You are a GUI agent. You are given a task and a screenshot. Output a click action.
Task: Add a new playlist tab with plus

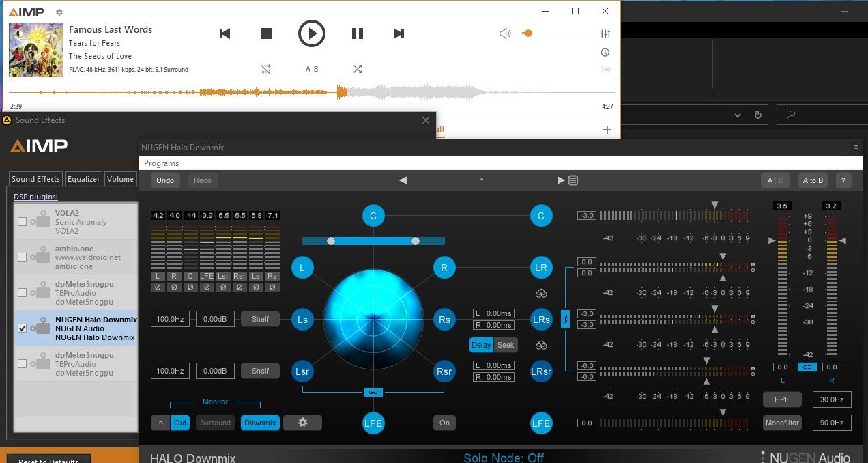coord(607,130)
